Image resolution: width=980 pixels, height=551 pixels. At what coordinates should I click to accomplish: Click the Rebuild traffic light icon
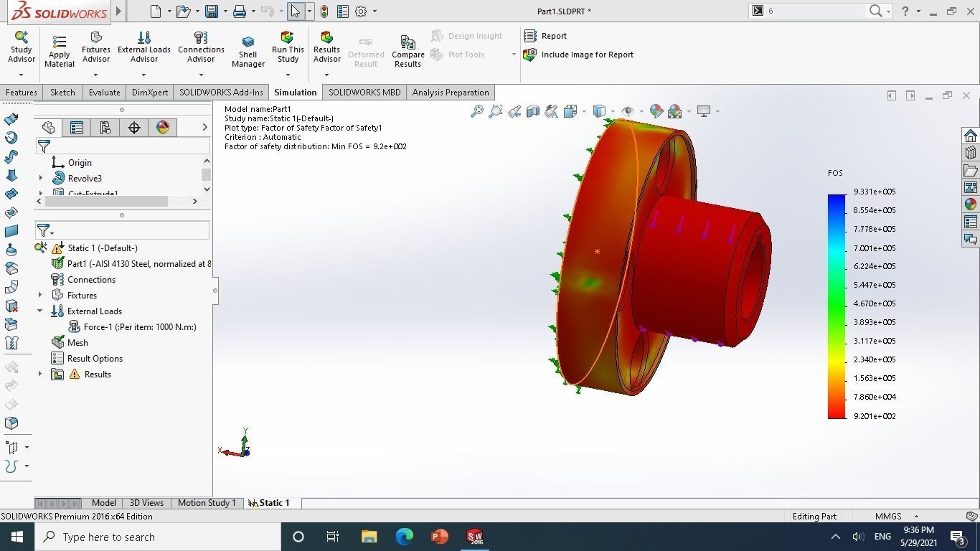324,11
